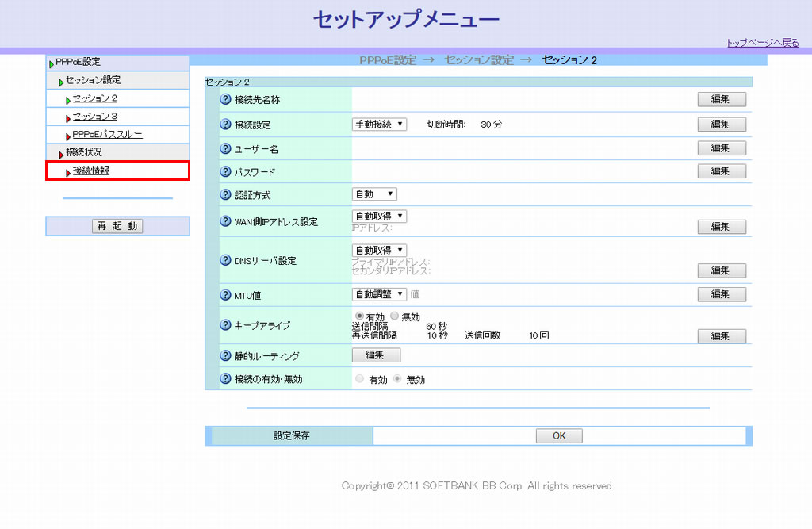Click help icon for 認証方式

[225, 194]
